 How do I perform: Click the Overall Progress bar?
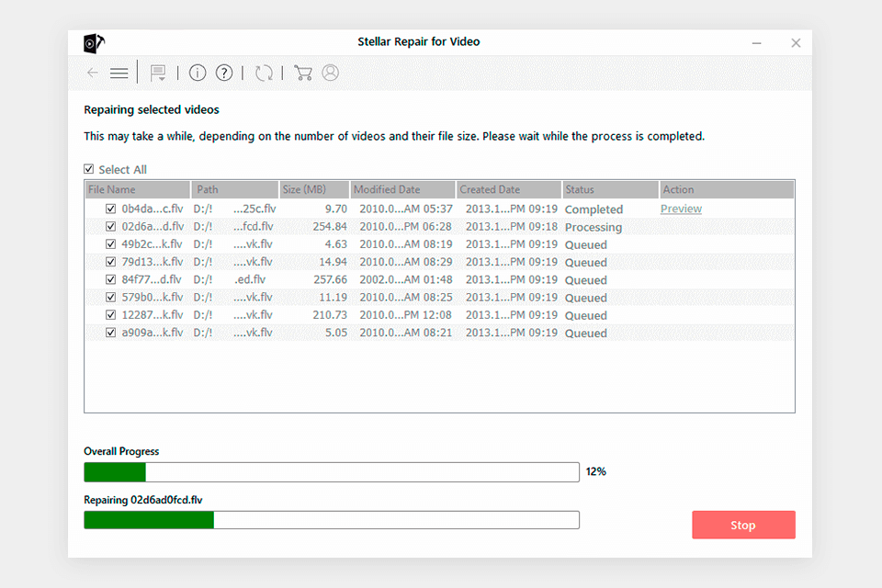[x=331, y=472]
